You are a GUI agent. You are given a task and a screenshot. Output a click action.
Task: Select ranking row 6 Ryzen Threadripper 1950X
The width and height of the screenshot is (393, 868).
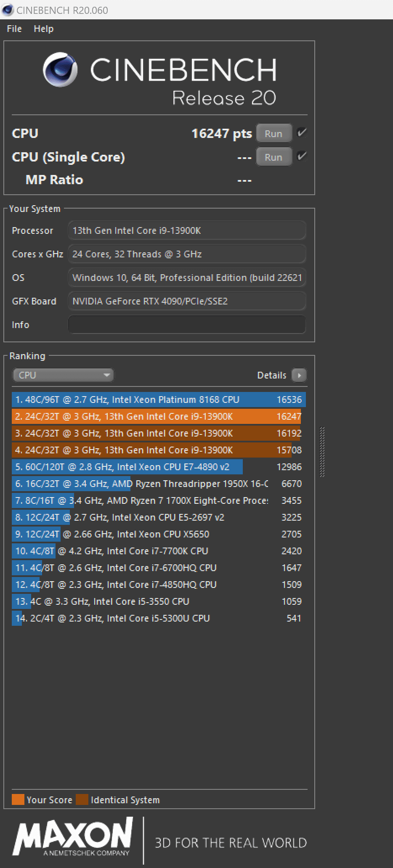(159, 484)
